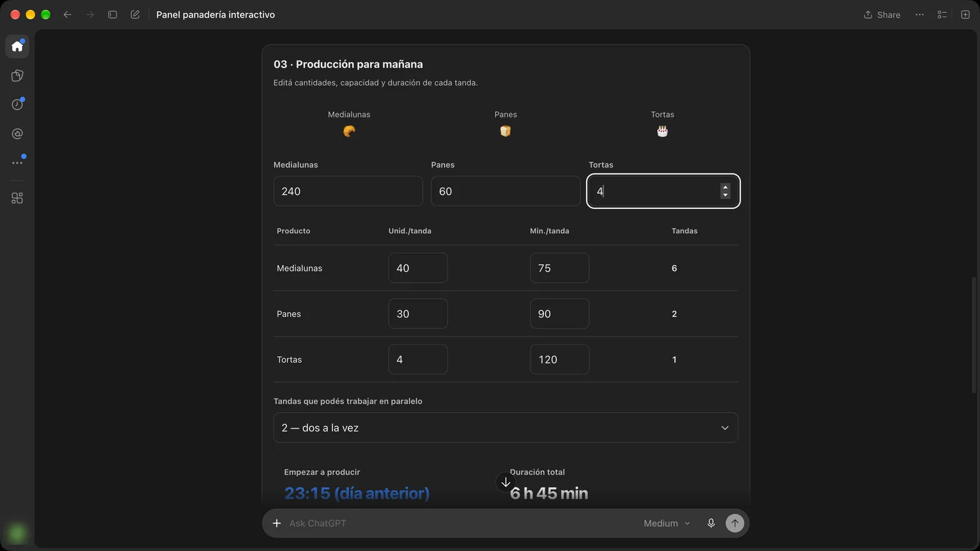Go forward using the right arrow
The image size is (980, 551).
[x=90, y=14]
